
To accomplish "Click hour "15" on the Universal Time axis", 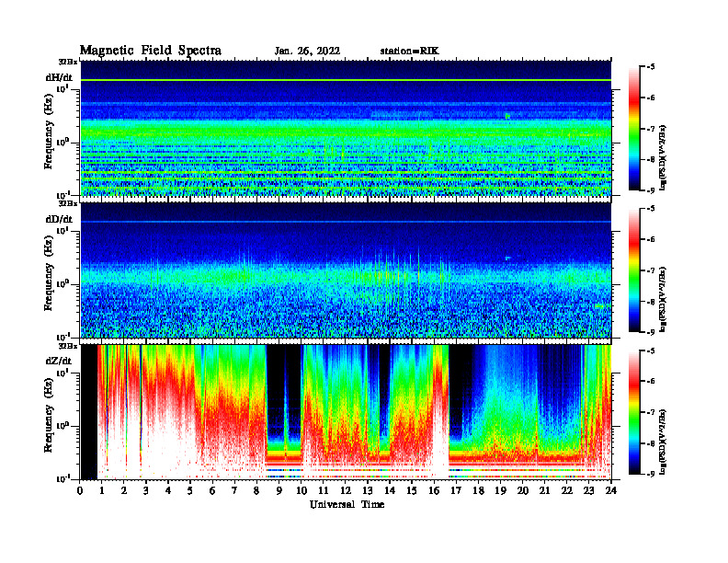I will click(412, 491).
